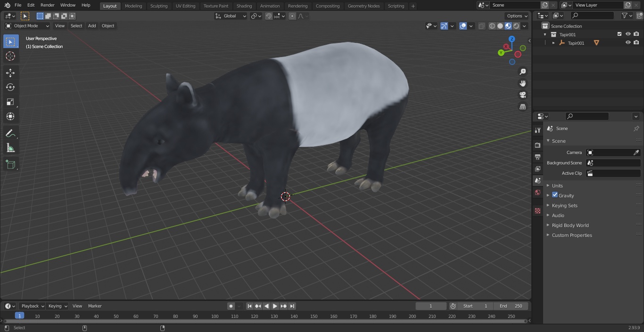Hide Tapir001 armature object in viewport
This screenshot has width=644, height=332.
pos(628,43)
